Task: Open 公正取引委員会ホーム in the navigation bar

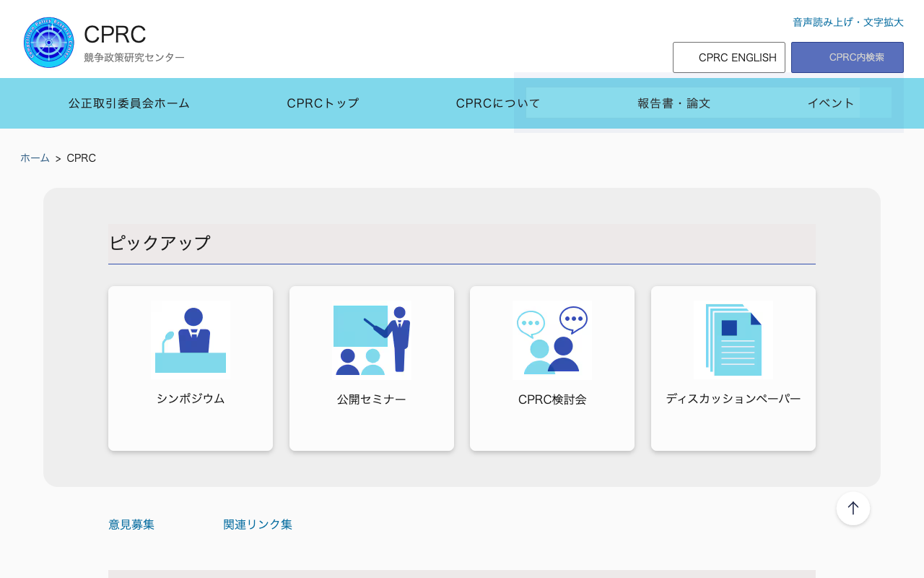Action: [129, 103]
